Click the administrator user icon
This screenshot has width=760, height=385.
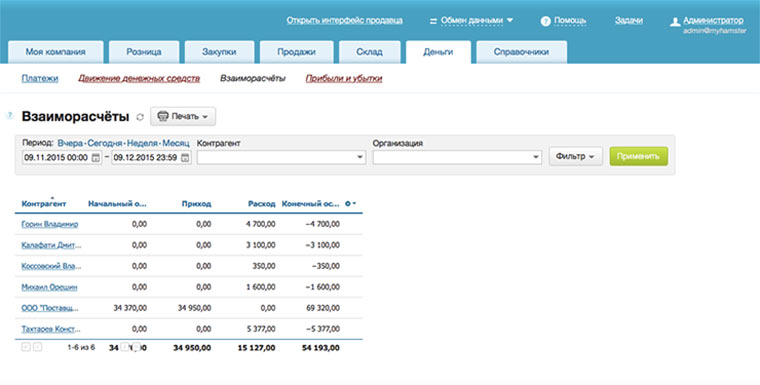point(675,22)
